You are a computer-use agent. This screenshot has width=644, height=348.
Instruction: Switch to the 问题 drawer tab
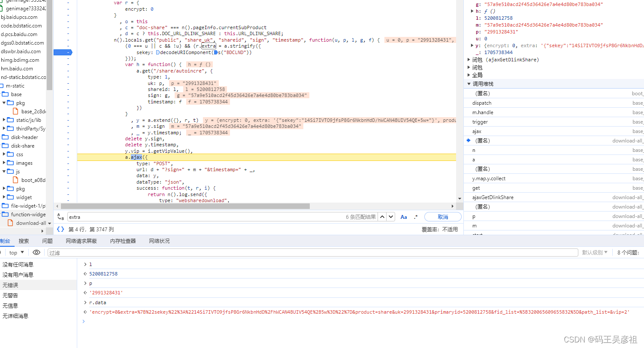pyautogui.click(x=48, y=241)
